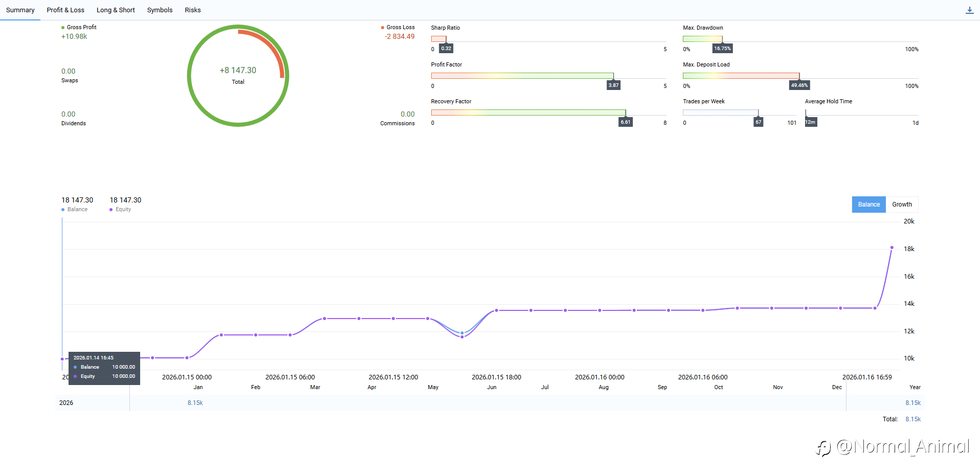
Task: Click the Trades per Week 67 marker
Action: pyautogui.click(x=759, y=122)
